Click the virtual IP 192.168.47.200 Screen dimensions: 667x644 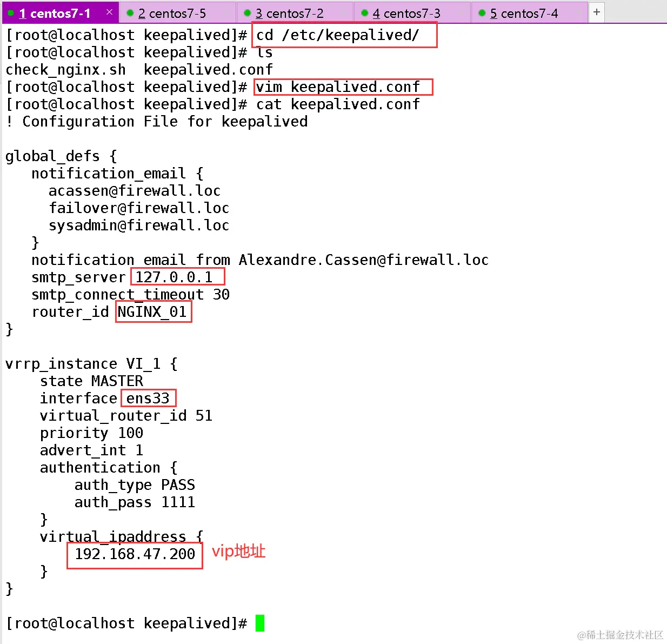135,554
